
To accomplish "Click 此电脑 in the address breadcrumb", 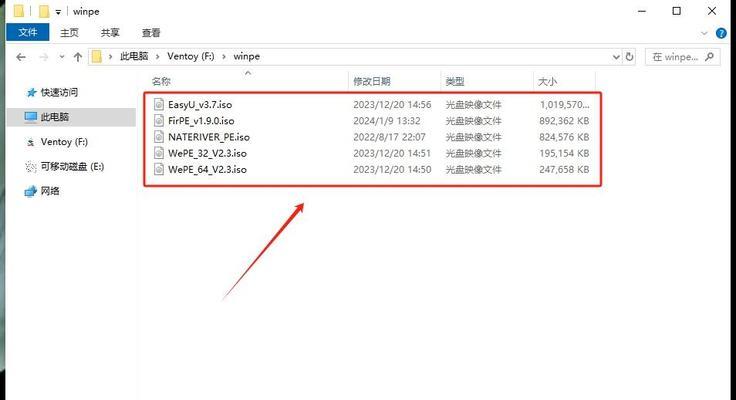I will (134, 56).
